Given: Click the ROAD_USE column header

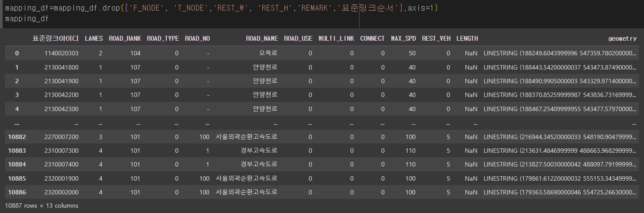Looking at the screenshot, I should (298, 39).
